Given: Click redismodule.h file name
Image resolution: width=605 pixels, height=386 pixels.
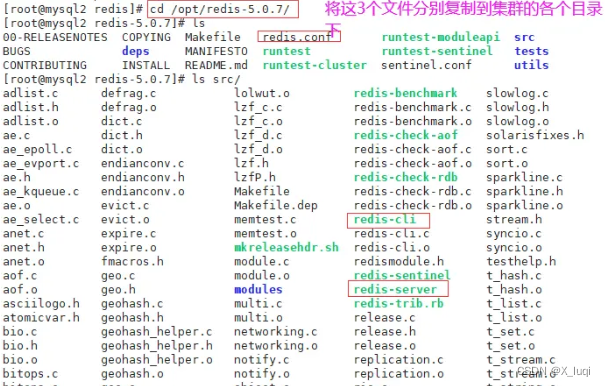Looking at the screenshot, I should [399, 261].
